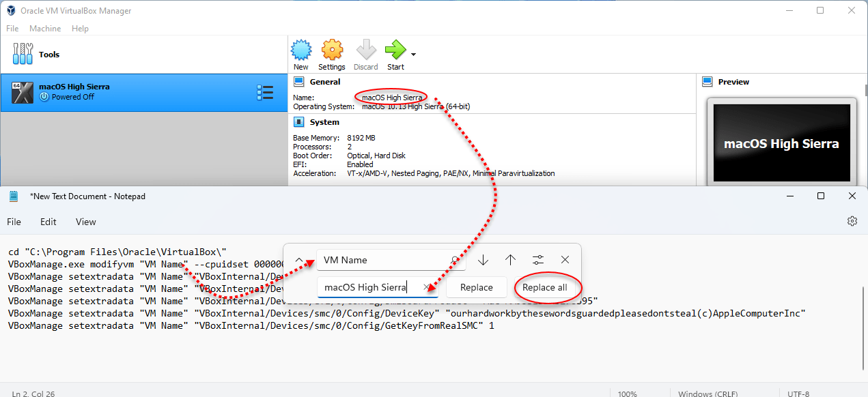
Task: Maximize the Notepad window
Action: pos(821,196)
